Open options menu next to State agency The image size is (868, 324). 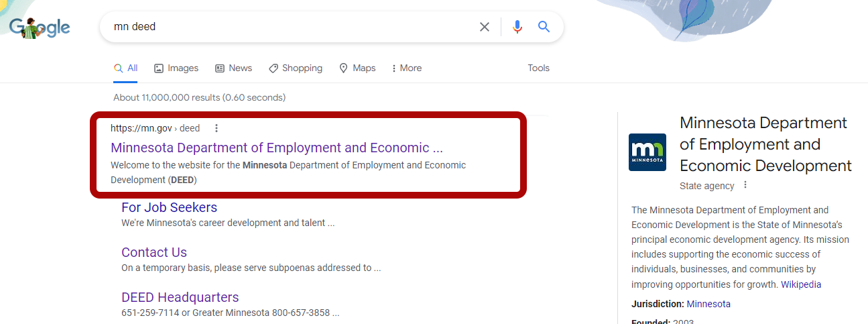point(745,186)
